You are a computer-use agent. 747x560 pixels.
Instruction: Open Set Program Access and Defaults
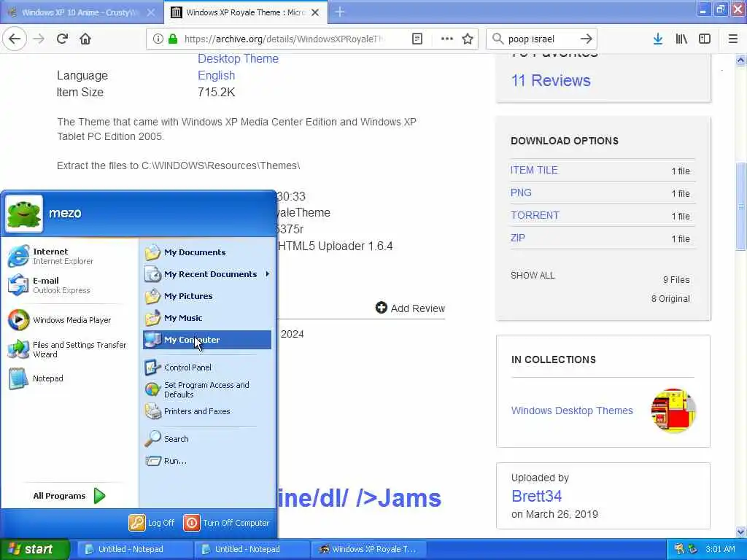(207, 389)
